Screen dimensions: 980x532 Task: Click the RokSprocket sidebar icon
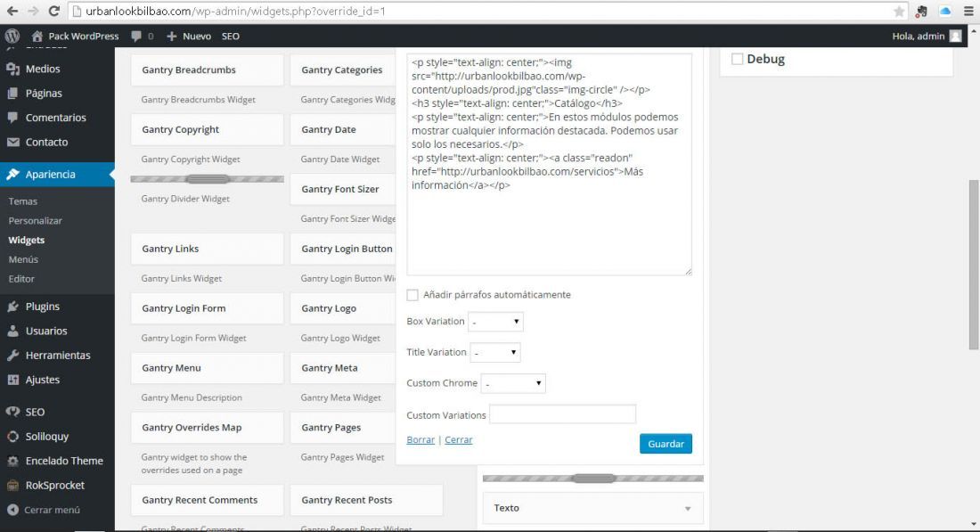coord(12,485)
